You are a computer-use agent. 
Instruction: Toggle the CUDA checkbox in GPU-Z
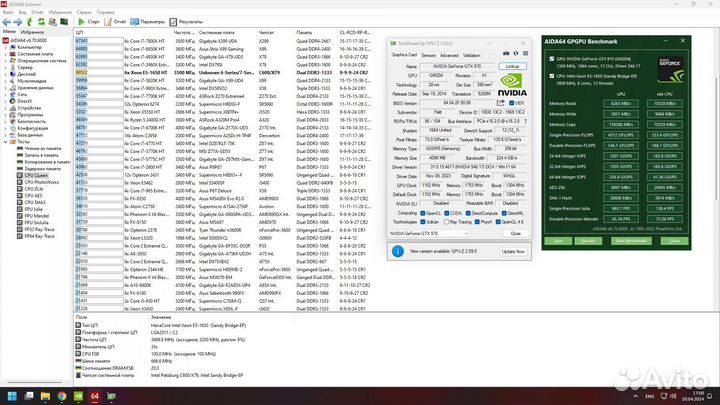447,213
